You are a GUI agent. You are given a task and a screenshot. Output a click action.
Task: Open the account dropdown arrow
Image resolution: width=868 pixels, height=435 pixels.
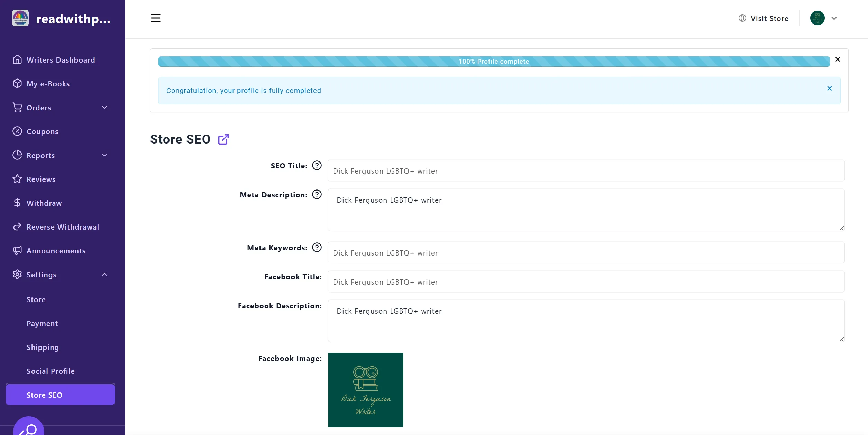tap(834, 18)
